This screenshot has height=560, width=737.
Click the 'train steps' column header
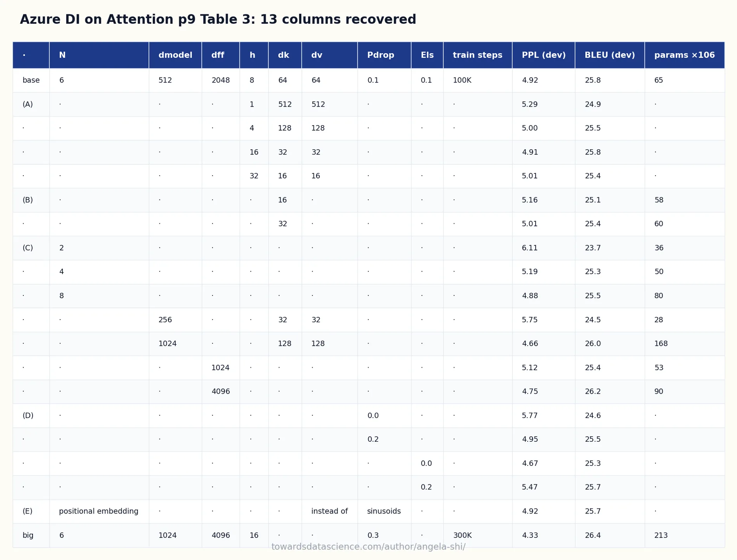[477, 55]
